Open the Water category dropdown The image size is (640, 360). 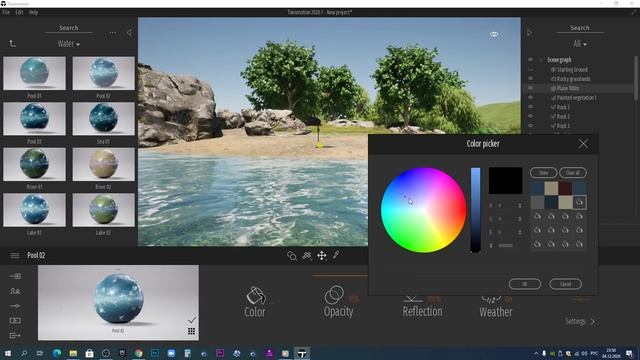pyautogui.click(x=69, y=44)
